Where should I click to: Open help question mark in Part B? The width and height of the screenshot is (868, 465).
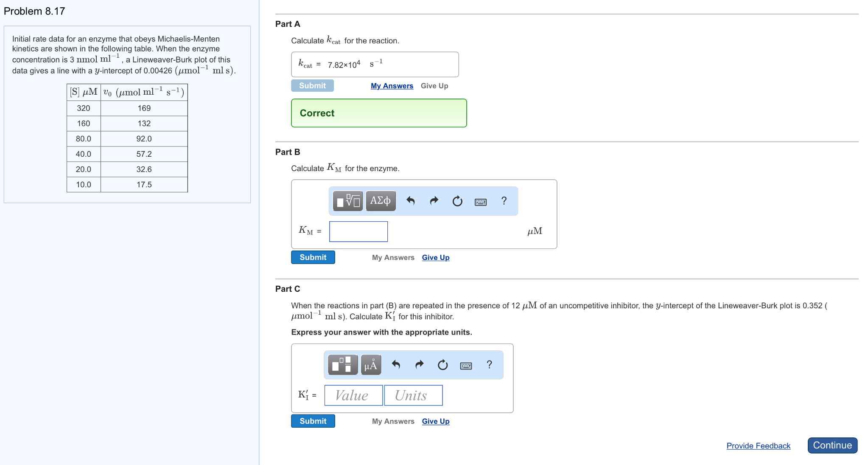coord(504,201)
